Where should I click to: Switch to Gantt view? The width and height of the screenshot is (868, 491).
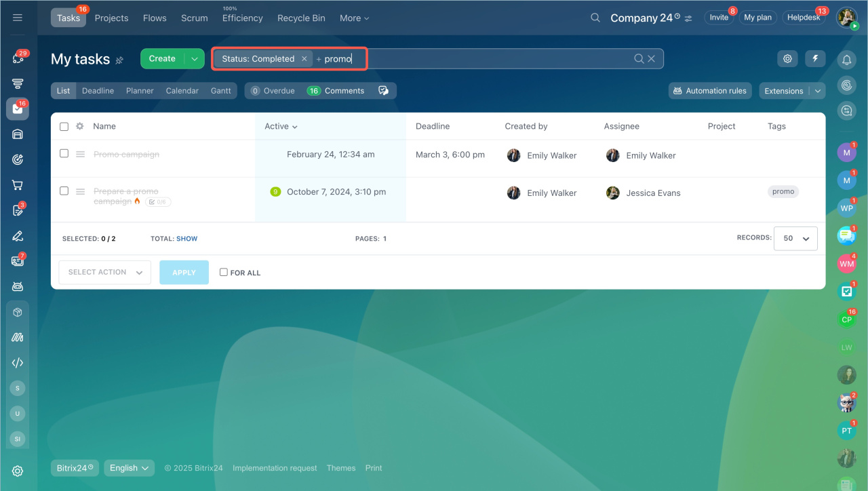click(x=221, y=91)
